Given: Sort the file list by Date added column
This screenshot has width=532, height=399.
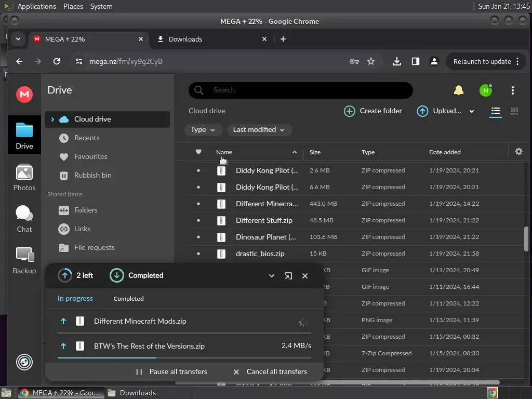Looking at the screenshot, I should pos(445,152).
